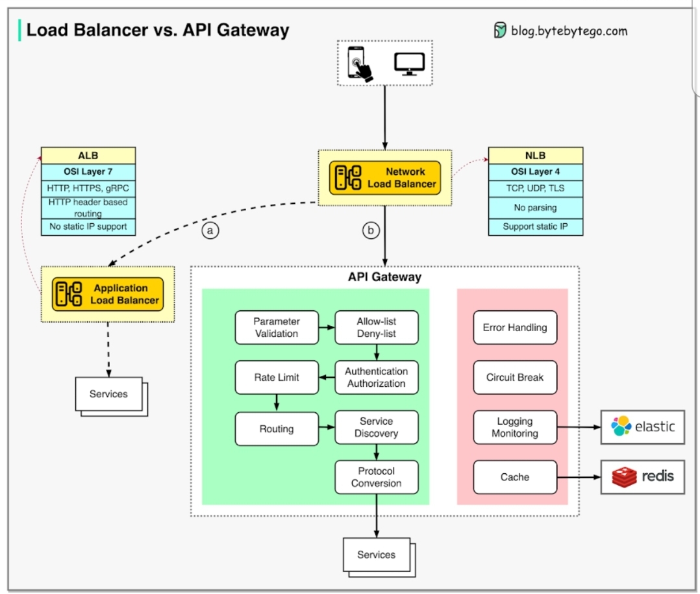Select the Parameter Validation box
Image resolution: width=700 pixels, height=594 pixels.
(277, 327)
